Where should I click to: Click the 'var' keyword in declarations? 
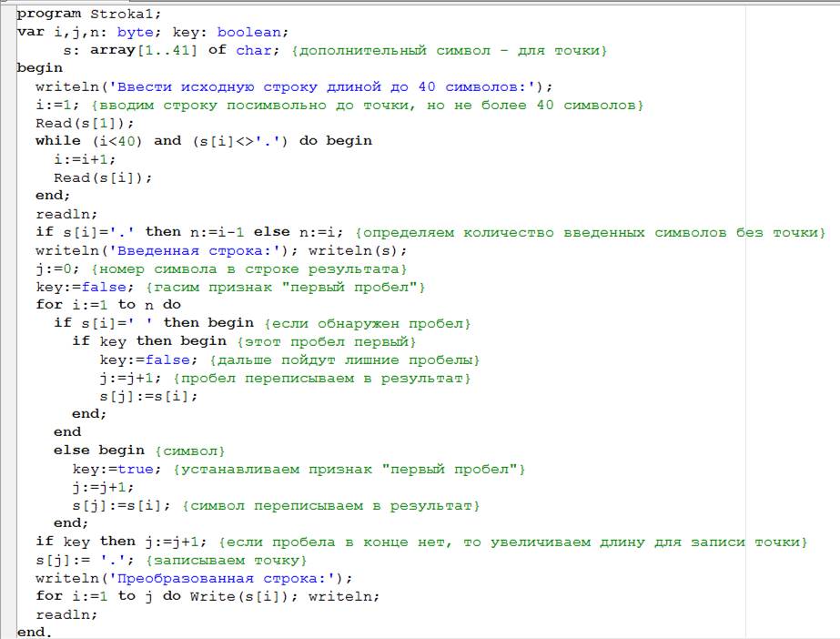tap(30, 32)
